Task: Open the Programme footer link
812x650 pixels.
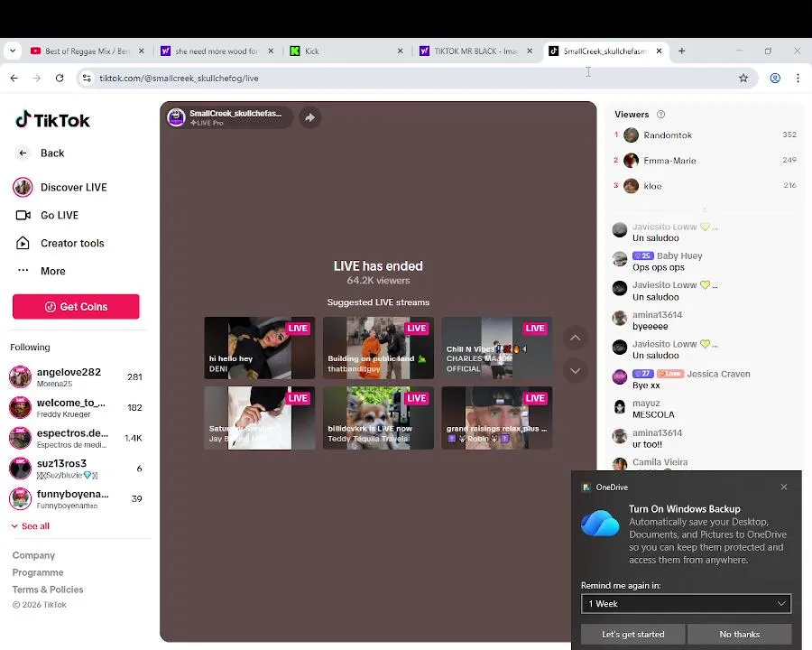Action: click(38, 572)
